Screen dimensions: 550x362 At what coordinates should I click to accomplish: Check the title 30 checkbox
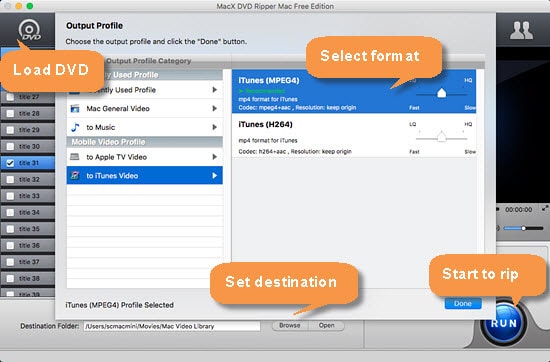click(10, 146)
